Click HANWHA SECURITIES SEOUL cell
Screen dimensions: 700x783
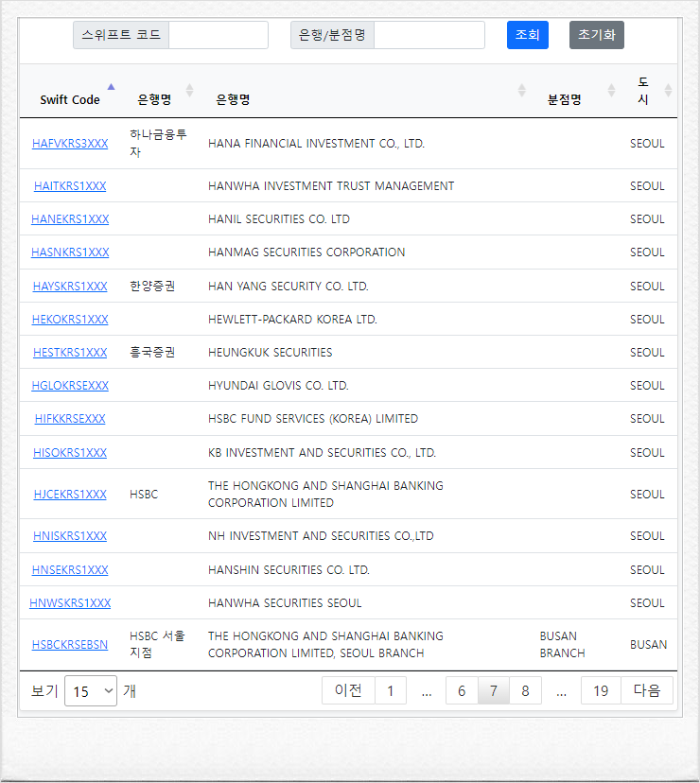(285, 603)
